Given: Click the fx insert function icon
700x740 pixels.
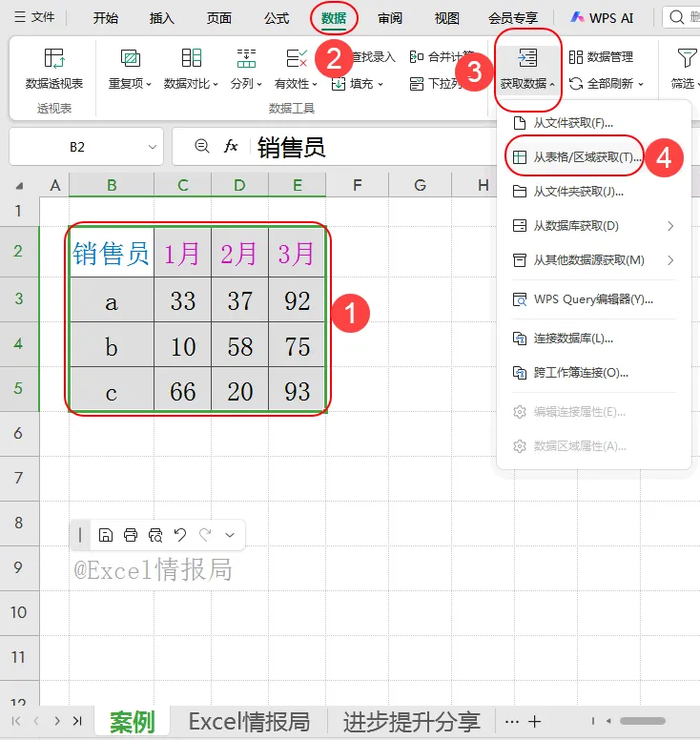Looking at the screenshot, I should point(231,146).
